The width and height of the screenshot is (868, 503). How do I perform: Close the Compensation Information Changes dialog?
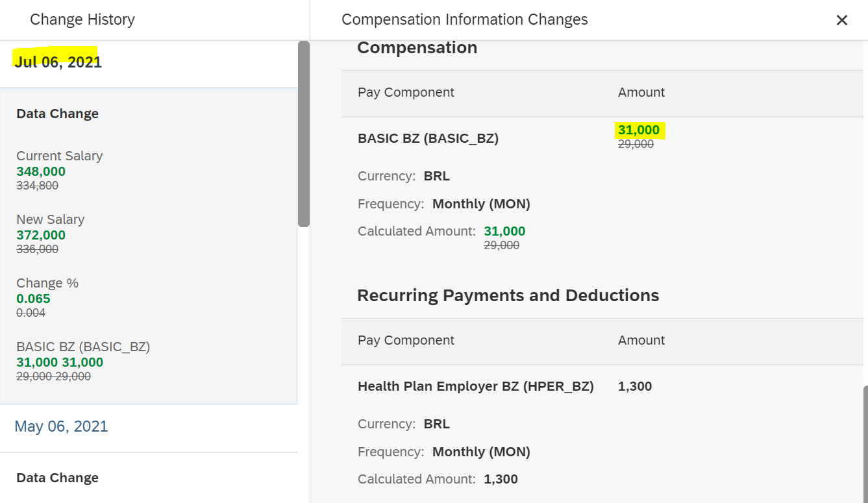(842, 20)
